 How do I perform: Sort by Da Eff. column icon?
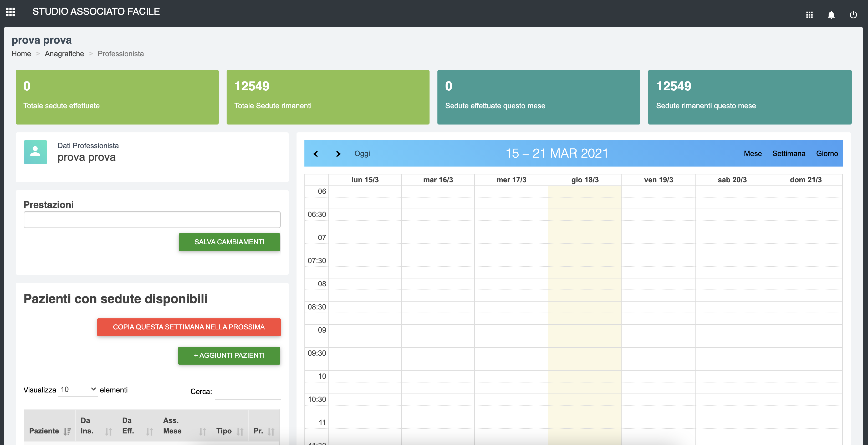pos(150,431)
